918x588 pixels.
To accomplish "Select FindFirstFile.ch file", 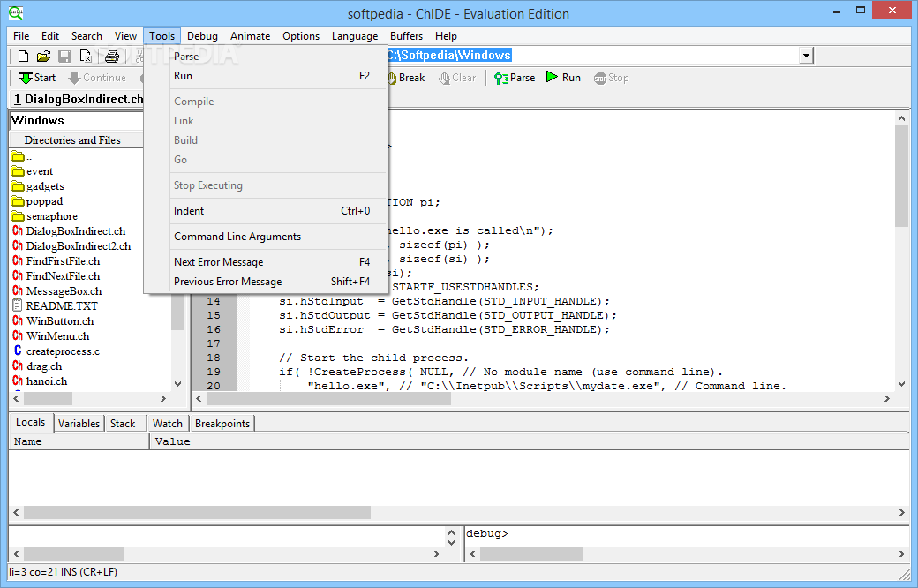I will pyautogui.click(x=56, y=261).
